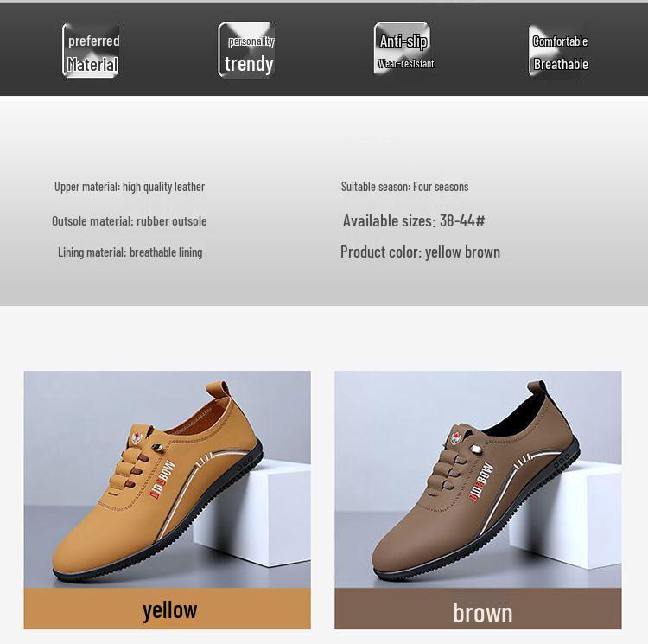
Task: Click the emblem badge on yellow shoe tongue
Action: pyautogui.click(x=137, y=437)
